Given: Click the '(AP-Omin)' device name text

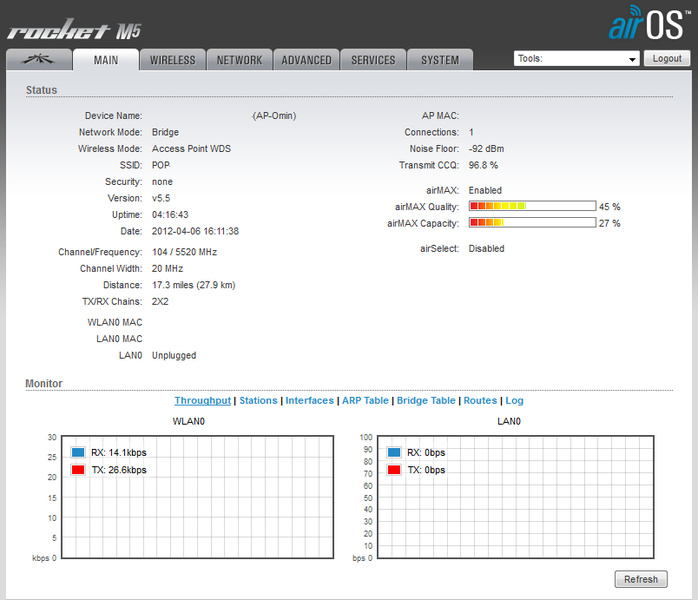Looking at the screenshot, I should [274, 116].
